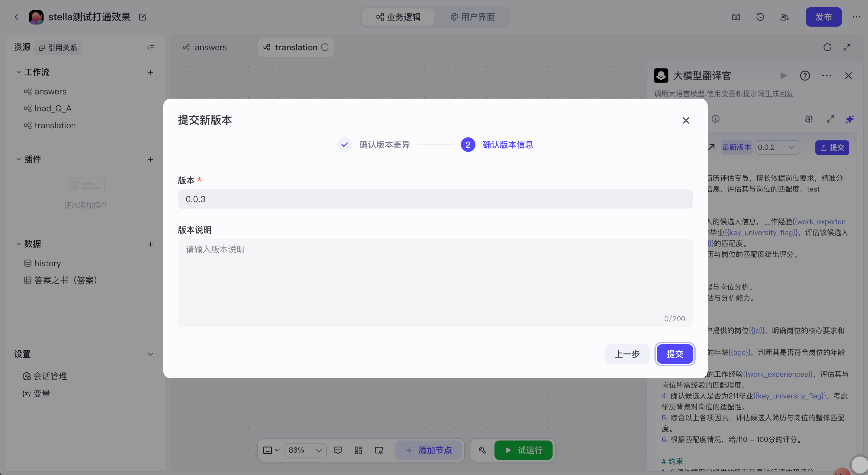The image size is (868, 475).
Task: Go to step 确认版本差异
Action: 374,145
